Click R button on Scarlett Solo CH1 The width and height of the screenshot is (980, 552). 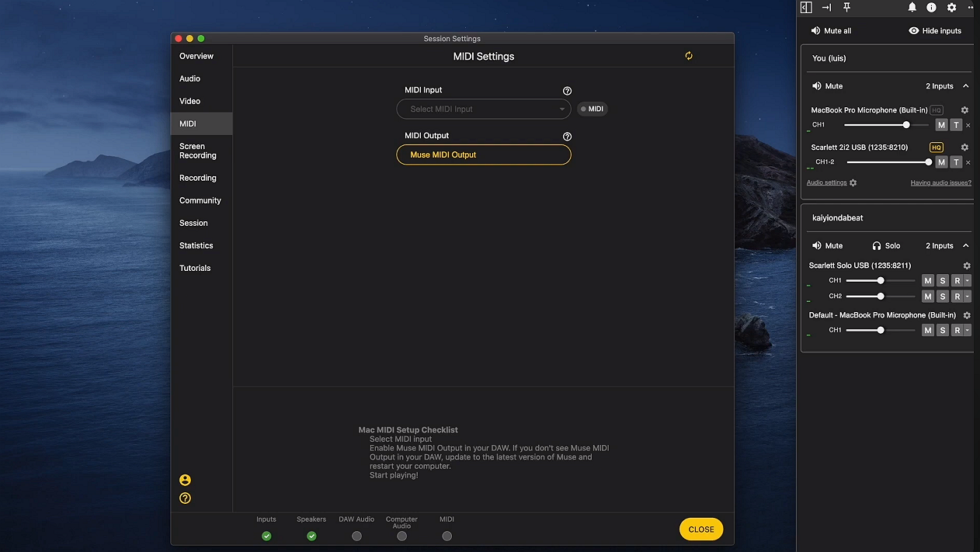coord(957,280)
